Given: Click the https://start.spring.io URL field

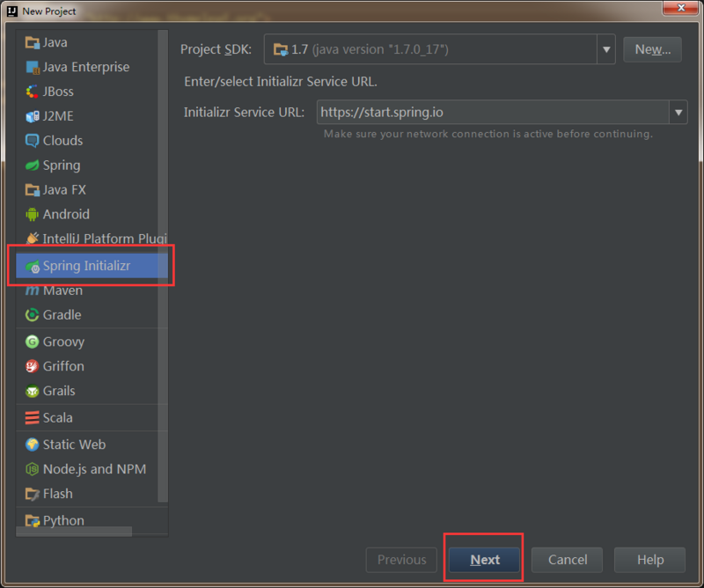Looking at the screenshot, I should coord(493,113).
